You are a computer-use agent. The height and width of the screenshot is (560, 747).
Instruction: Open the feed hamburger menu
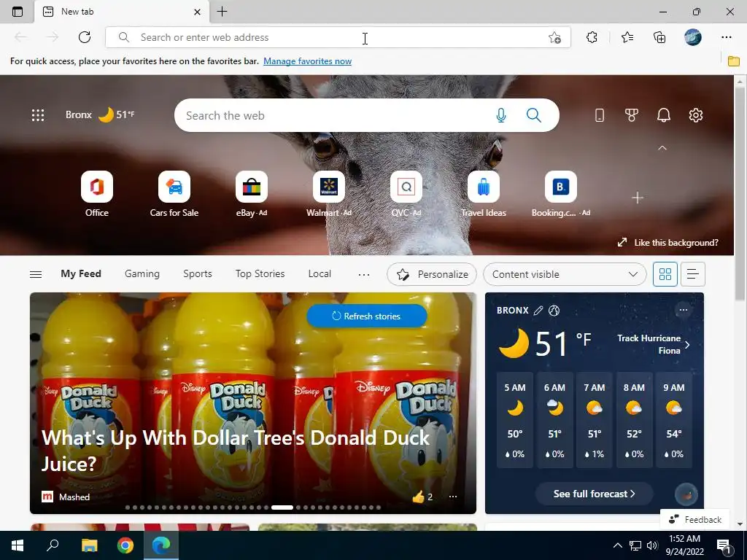point(36,274)
